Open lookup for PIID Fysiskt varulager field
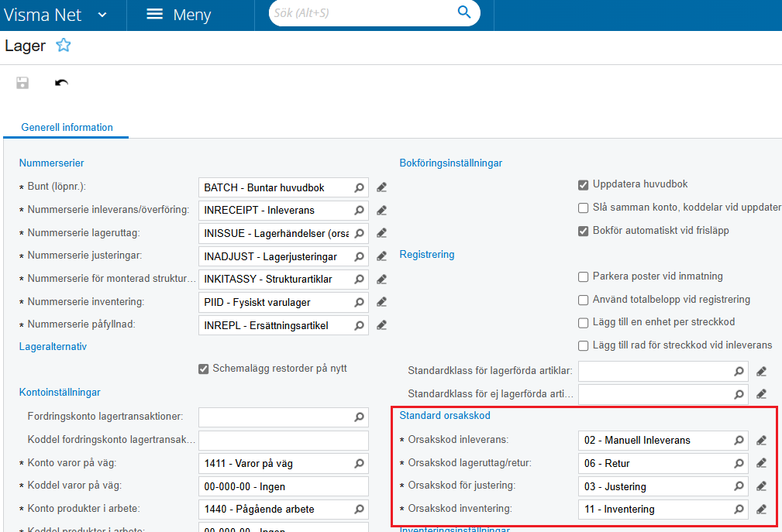782x532 pixels. (x=359, y=302)
